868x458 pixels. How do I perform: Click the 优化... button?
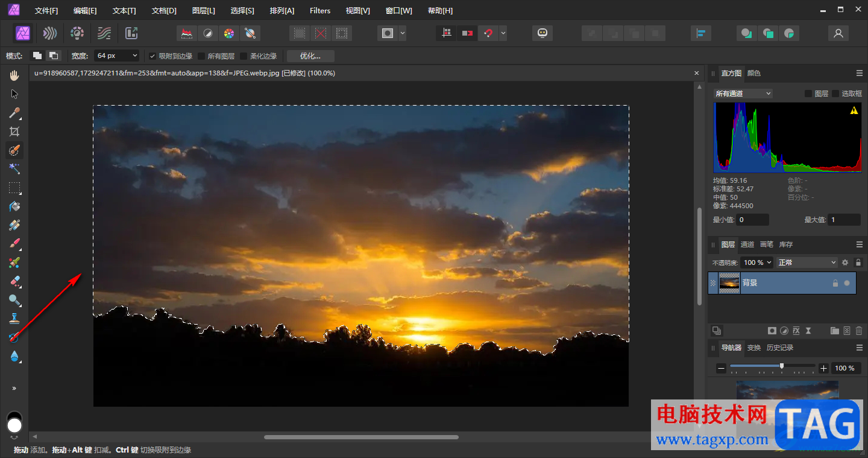point(310,56)
